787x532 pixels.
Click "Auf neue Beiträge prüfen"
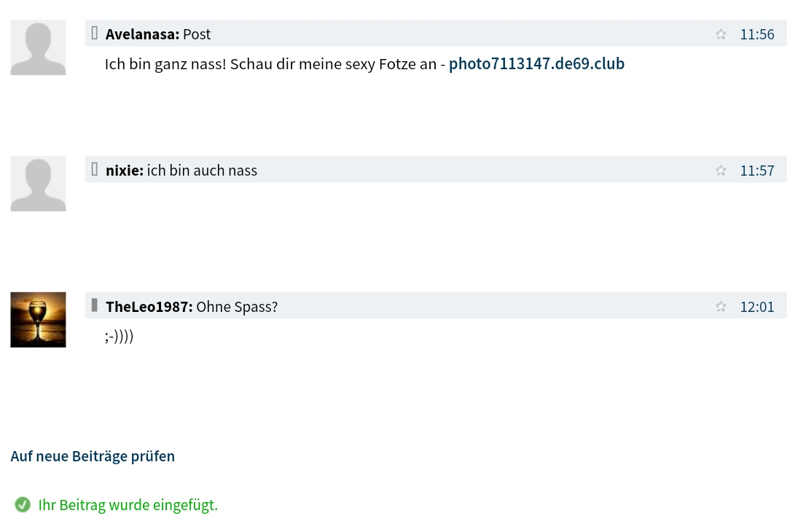93,456
